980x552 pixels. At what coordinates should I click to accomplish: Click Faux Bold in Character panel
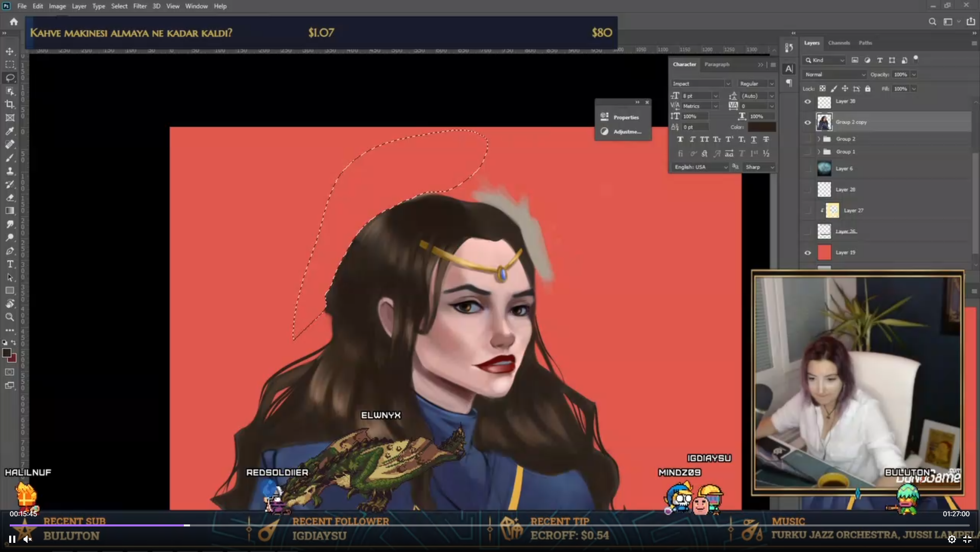(x=680, y=139)
